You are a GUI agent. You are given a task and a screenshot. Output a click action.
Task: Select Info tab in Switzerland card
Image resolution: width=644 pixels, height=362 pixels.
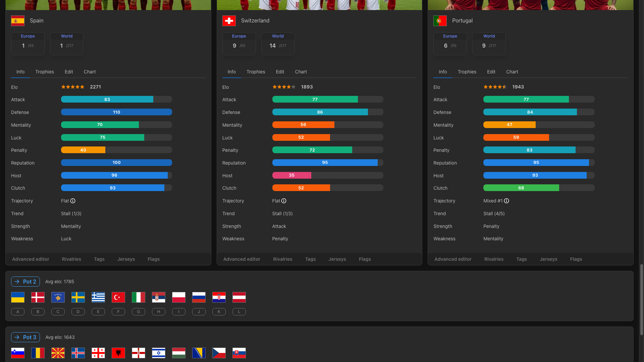tap(232, 72)
